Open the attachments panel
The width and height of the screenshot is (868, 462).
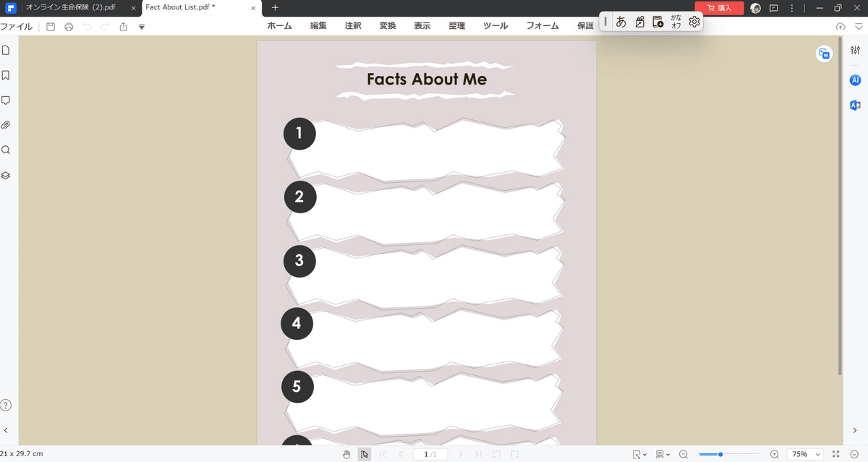7,124
